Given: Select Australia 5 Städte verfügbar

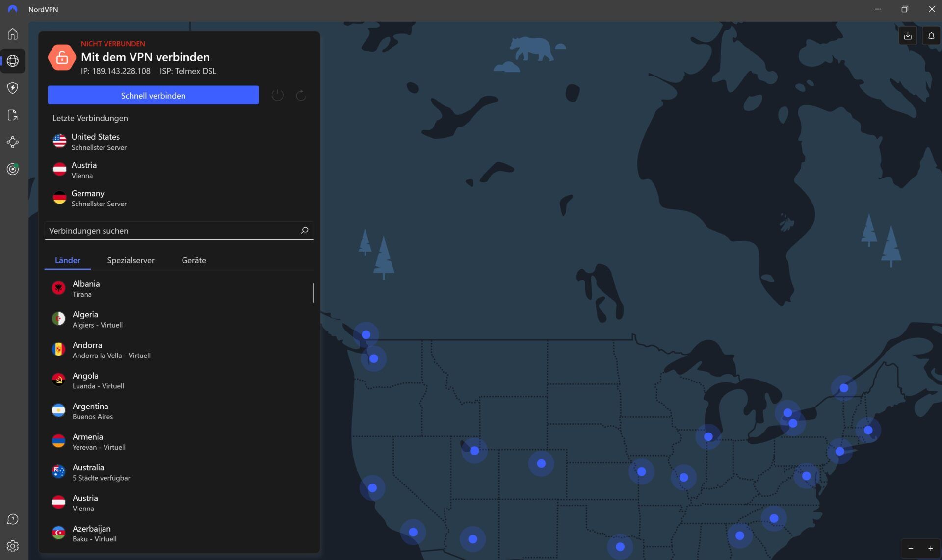Looking at the screenshot, I should click(179, 472).
